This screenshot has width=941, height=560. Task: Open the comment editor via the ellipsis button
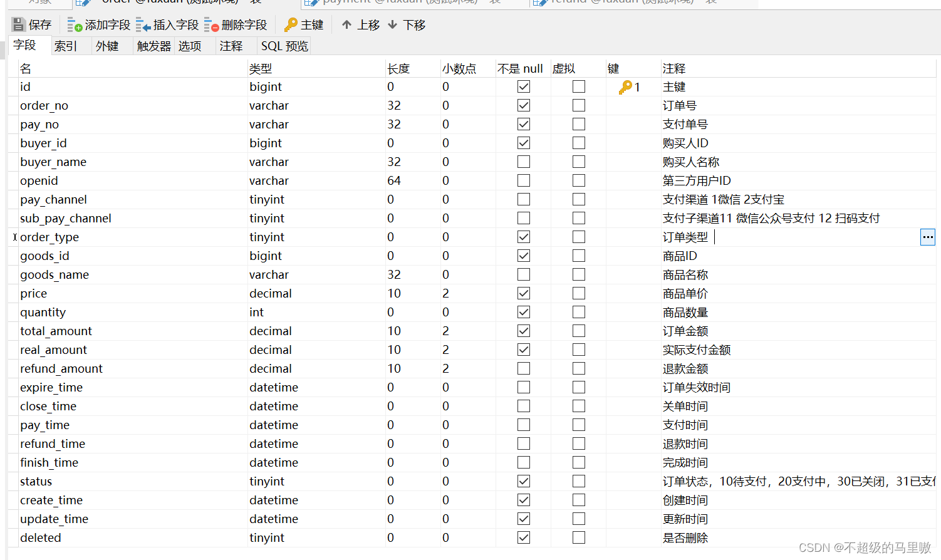point(928,237)
